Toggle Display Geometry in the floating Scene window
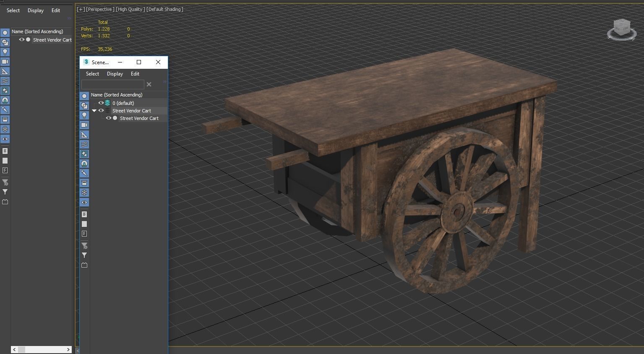 click(x=84, y=96)
